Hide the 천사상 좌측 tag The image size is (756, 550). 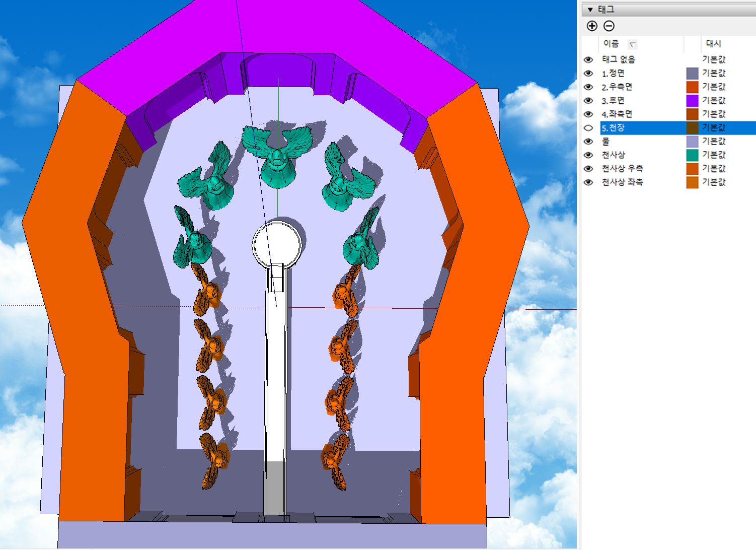(x=588, y=182)
